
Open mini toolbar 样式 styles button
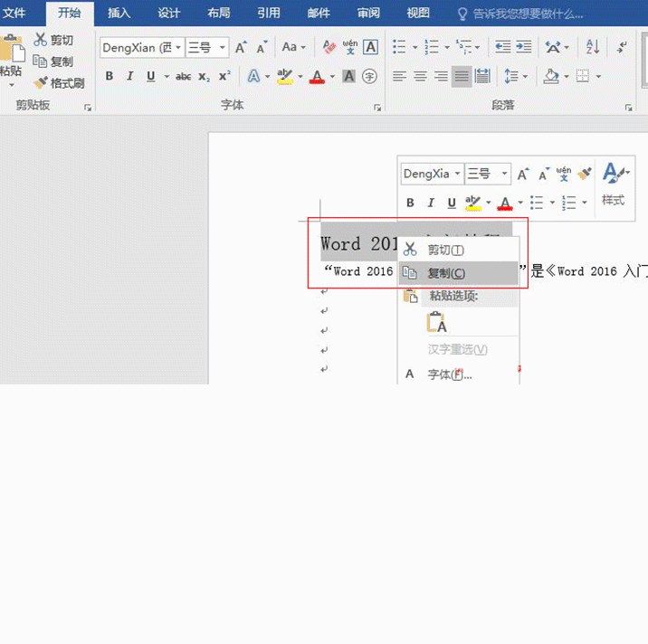[615, 184]
